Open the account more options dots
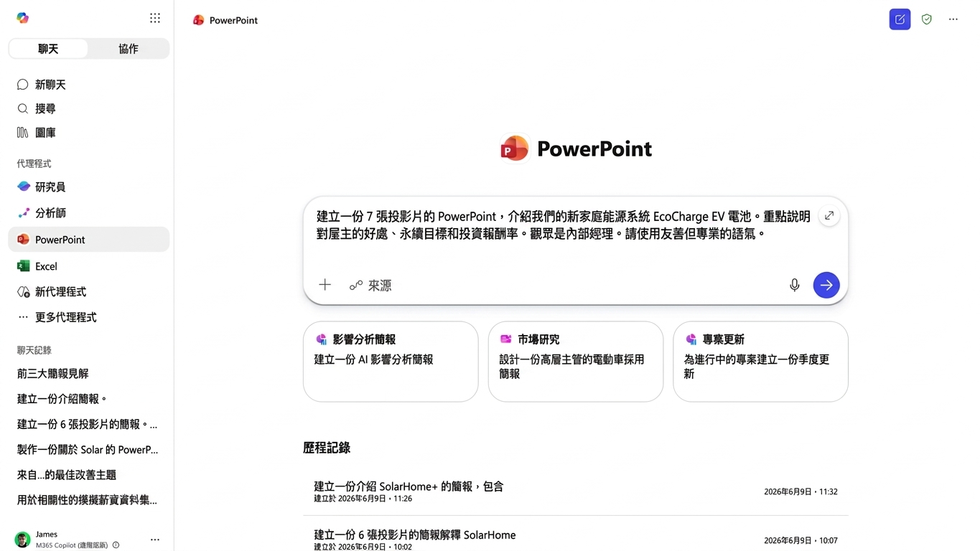This screenshot has width=980, height=551. [155, 540]
